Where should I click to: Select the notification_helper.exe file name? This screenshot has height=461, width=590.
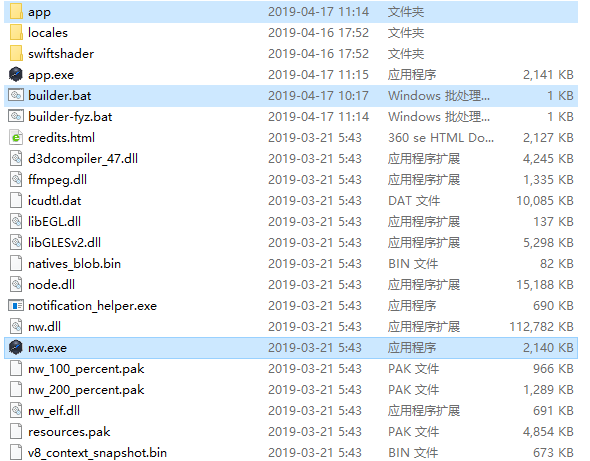(x=92, y=306)
